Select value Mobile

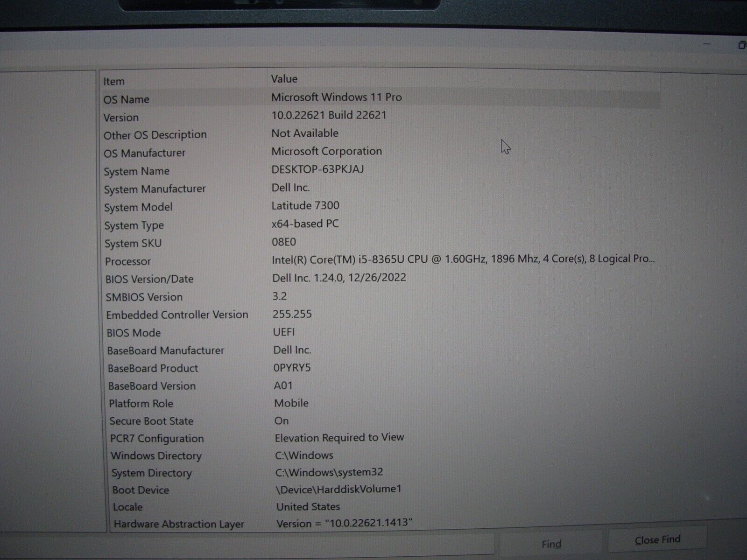point(291,403)
